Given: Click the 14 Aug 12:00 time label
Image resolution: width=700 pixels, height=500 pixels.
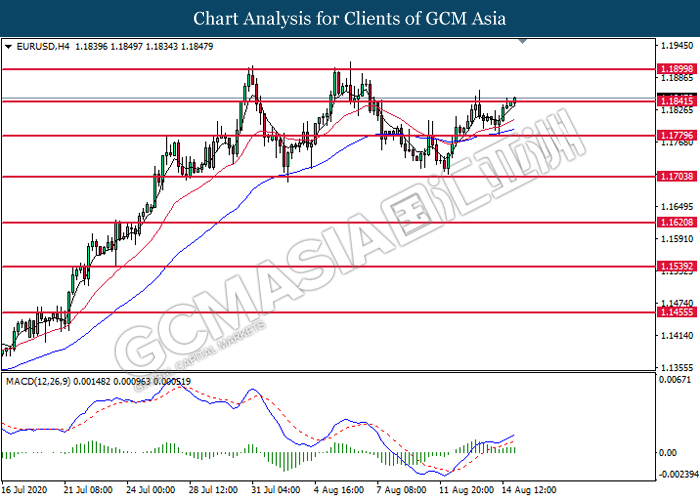Looking at the screenshot, I should (529, 490).
